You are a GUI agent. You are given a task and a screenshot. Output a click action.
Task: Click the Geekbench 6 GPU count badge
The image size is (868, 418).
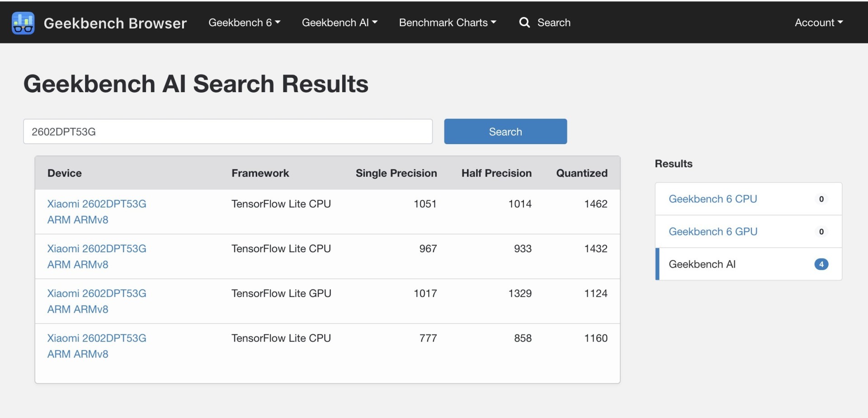tap(821, 231)
